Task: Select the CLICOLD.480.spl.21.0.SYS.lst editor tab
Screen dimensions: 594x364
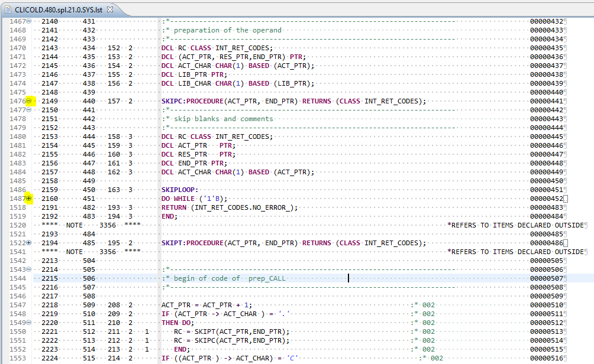Action: click(59, 9)
